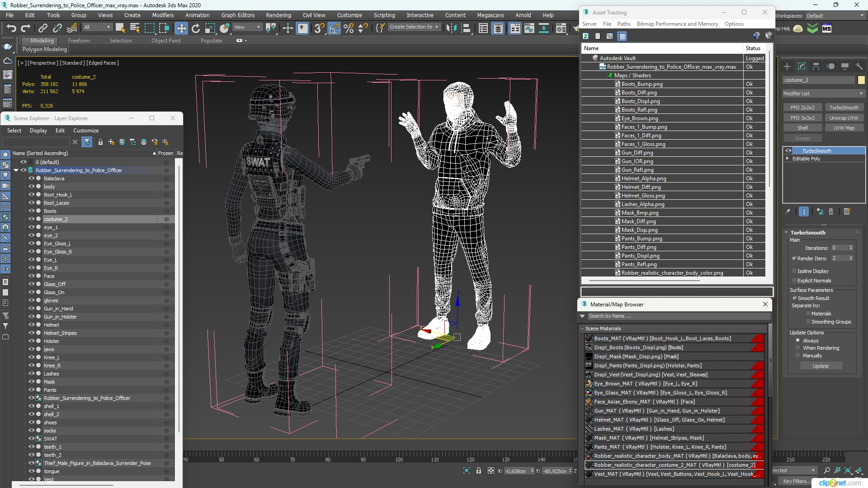This screenshot has height=488, width=868.
Task: Collapse the Scene Materials group
Action: coord(582,328)
